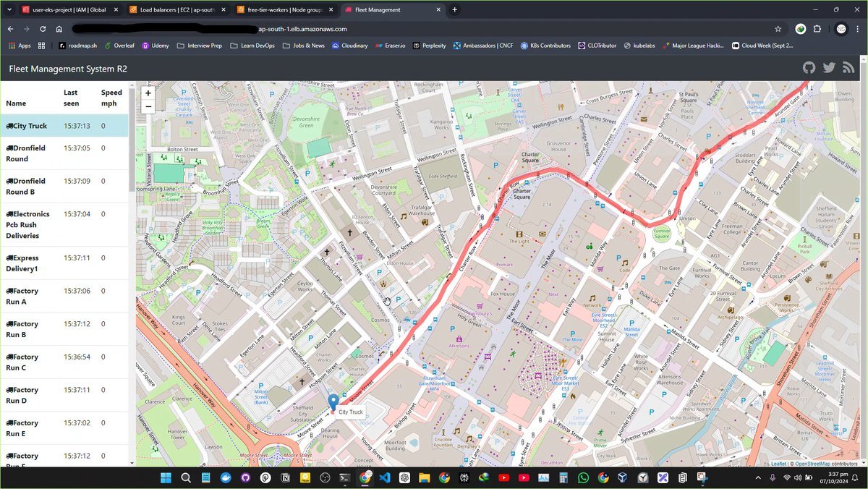The image size is (868, 489).
Task: Open the Twitter link icon
Action: pos(829,68)
